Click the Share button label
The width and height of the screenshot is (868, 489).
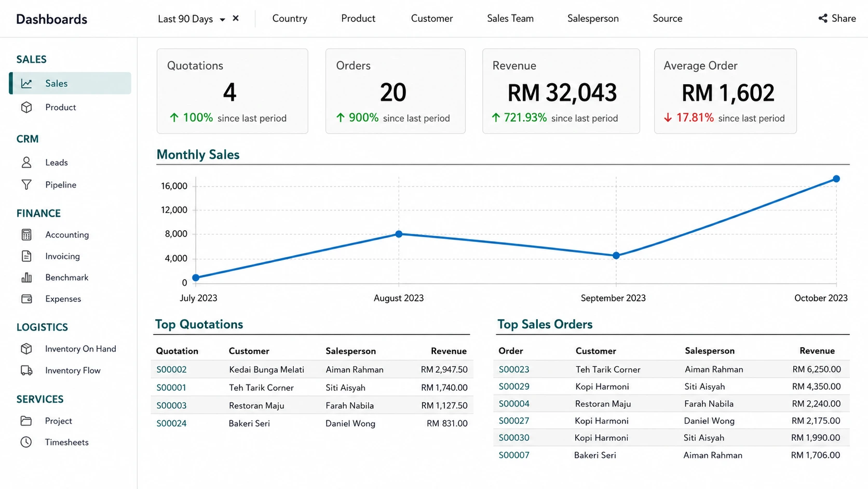(x=844, y=18)
